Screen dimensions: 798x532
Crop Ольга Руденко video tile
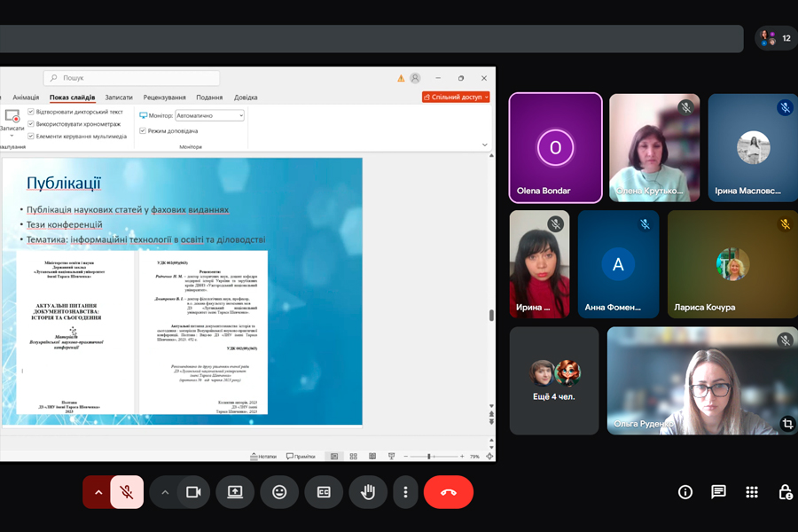point(787,424)
